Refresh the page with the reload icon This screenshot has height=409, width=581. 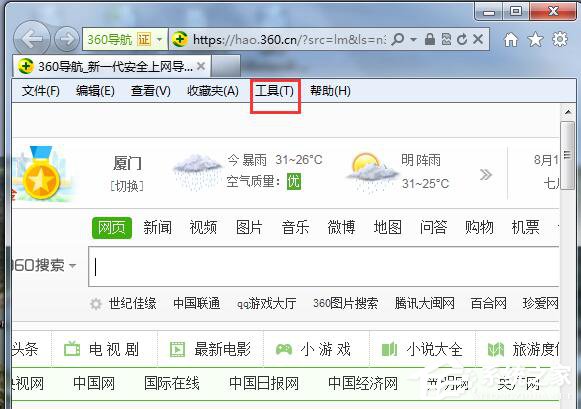pos(462,39)
